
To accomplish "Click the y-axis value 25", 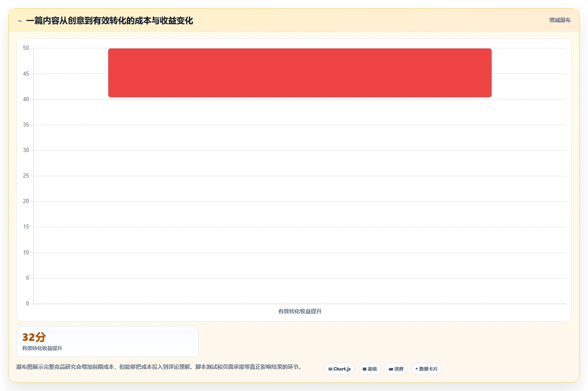I will coord(26,176).
